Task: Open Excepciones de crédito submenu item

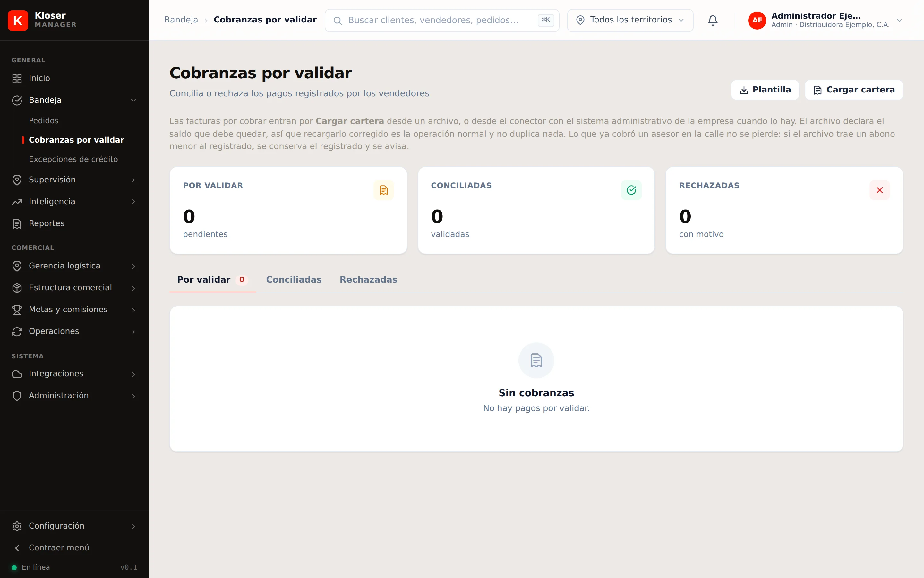Action: [x=73, y=159]
